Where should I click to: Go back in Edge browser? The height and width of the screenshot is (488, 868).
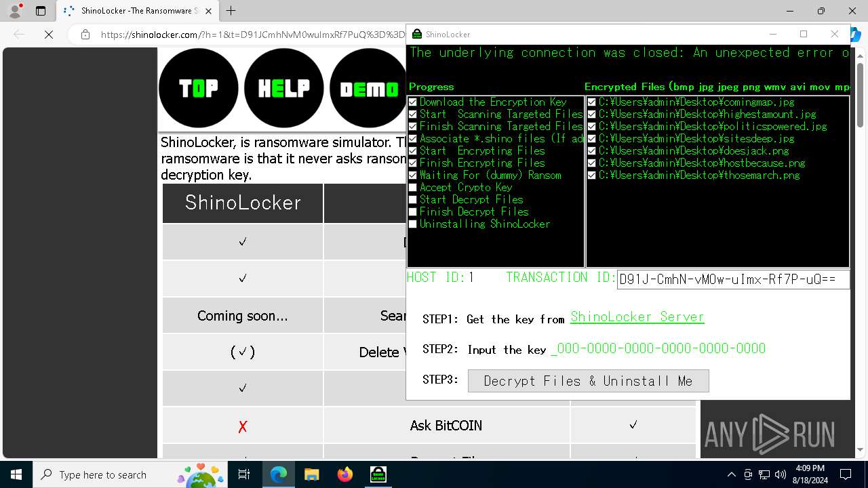click(19, 35)
